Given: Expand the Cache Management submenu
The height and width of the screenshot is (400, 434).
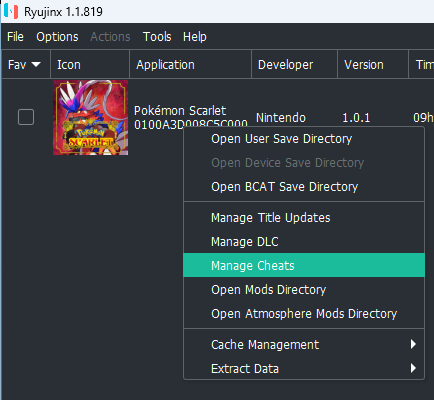Looking at the screenshot, I should point(304,344).
